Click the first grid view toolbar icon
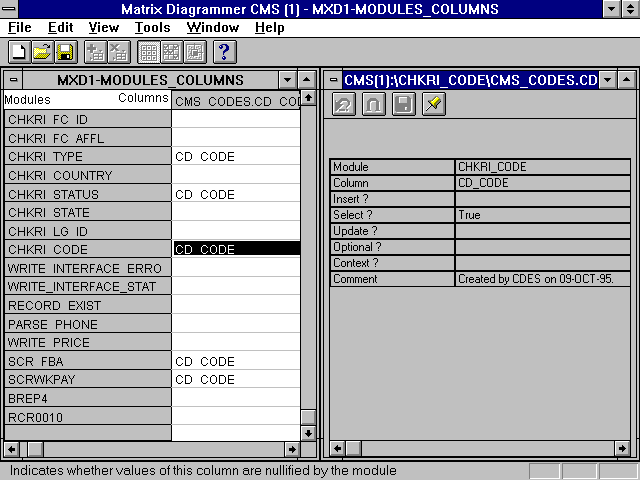The image size is (640, 480). coord(149,52)
